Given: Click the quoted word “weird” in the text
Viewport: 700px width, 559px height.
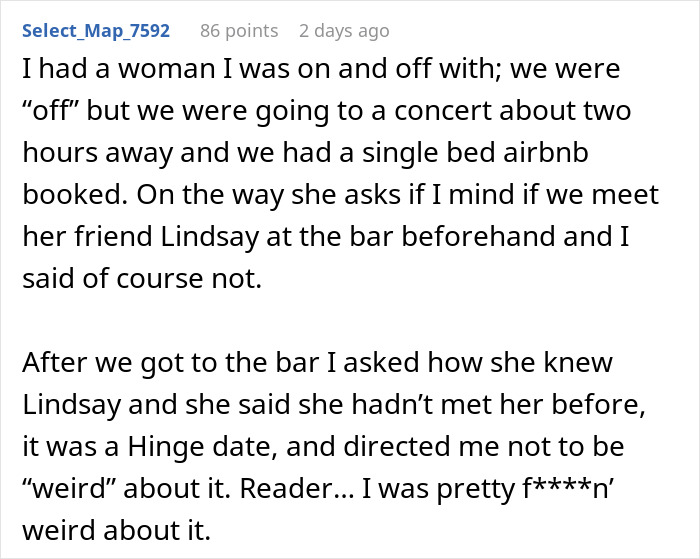Looking at the screenshot, I should pyautogui.click(x=72, y=486).
